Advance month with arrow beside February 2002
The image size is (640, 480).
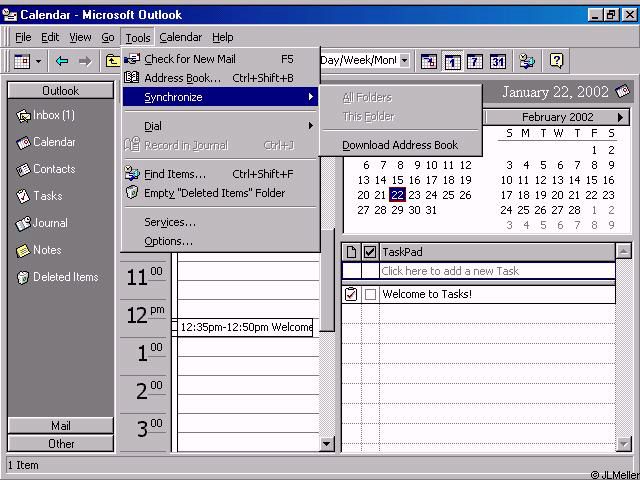point(621,118)
